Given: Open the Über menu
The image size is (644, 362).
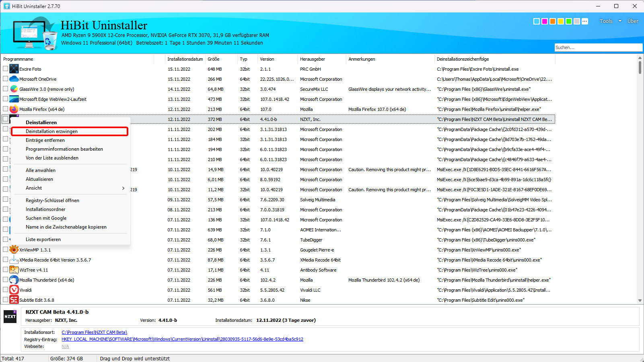Looking at the screenshot, I should 633,21.
